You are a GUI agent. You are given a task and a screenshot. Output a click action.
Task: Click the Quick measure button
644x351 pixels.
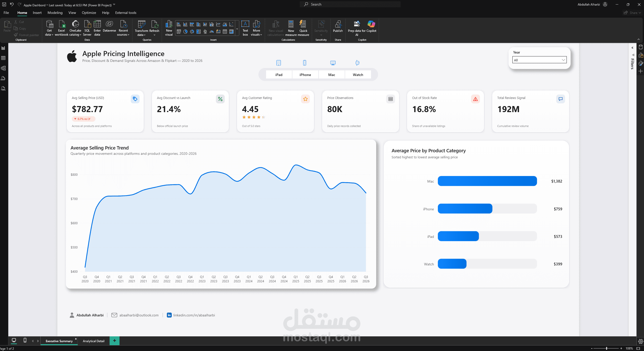pyautogui.click(x=303, y=28)
